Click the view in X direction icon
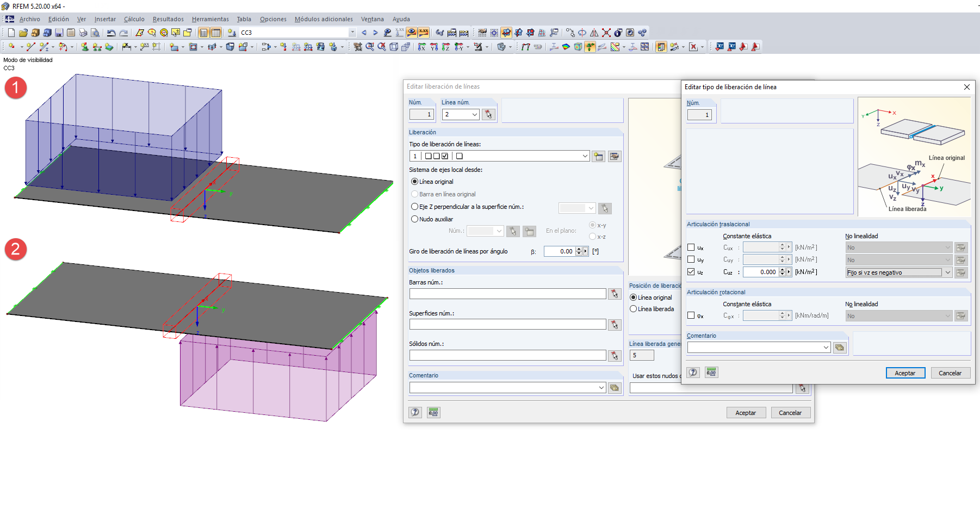The image size is (980, 508). pyautogui.click(x=422, y=47)
